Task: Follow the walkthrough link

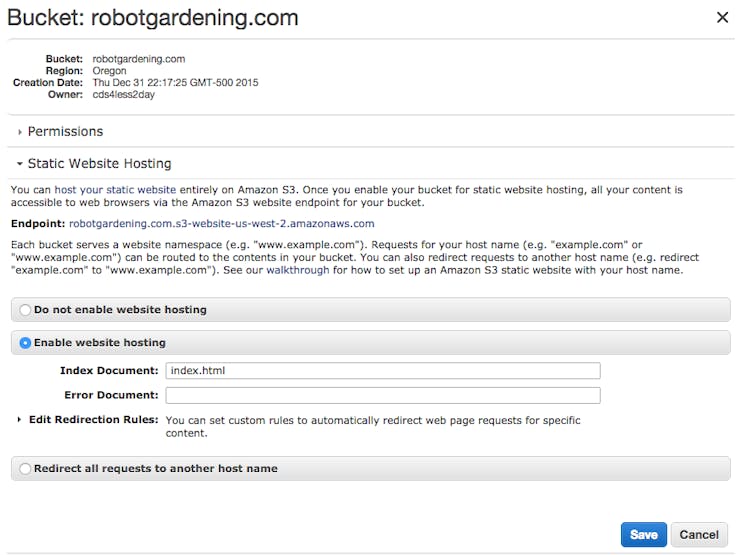Action: tap(297, 270)
